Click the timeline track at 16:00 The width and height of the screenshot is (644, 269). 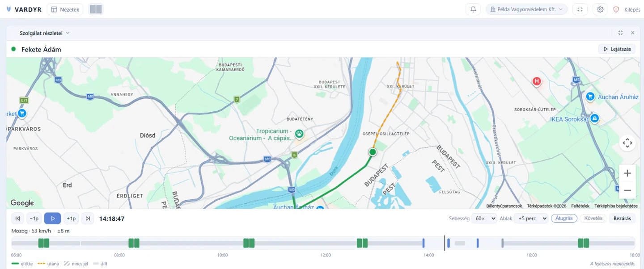pyautogui.click(x=532, y=243)
